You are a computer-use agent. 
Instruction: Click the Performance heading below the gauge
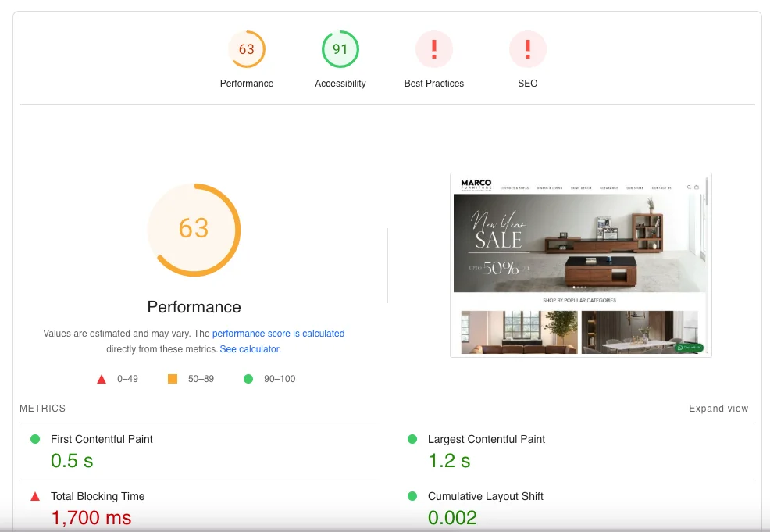tap(194, 307)
